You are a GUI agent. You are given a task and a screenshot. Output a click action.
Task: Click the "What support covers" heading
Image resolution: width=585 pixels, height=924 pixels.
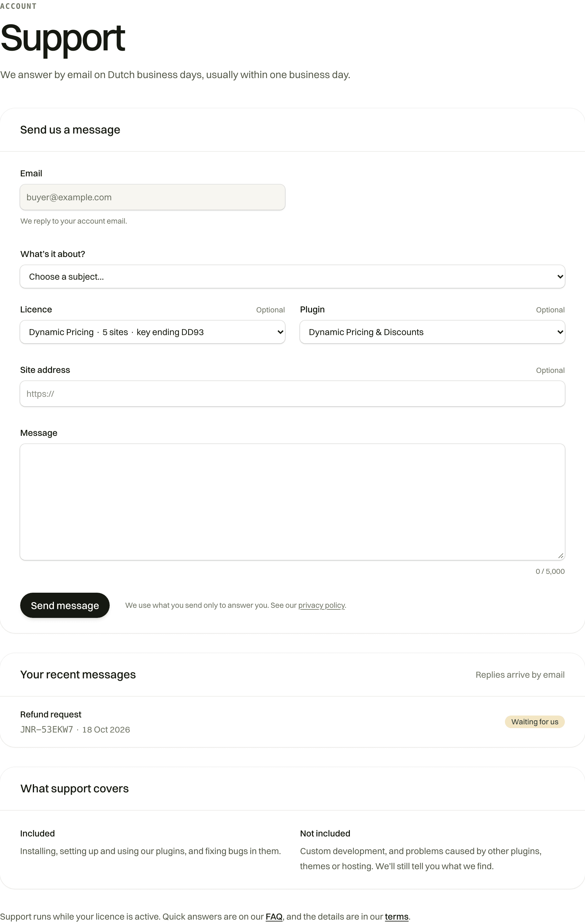(74, 789)
